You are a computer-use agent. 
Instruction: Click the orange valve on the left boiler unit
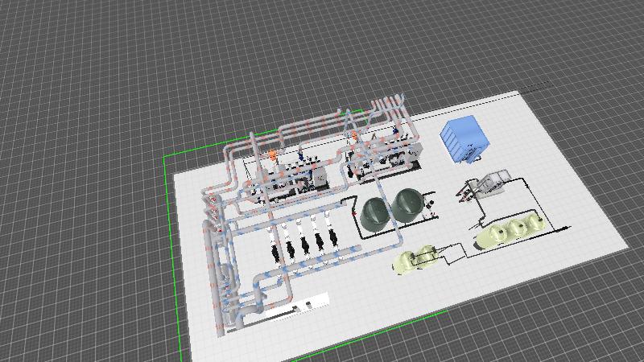273,154
